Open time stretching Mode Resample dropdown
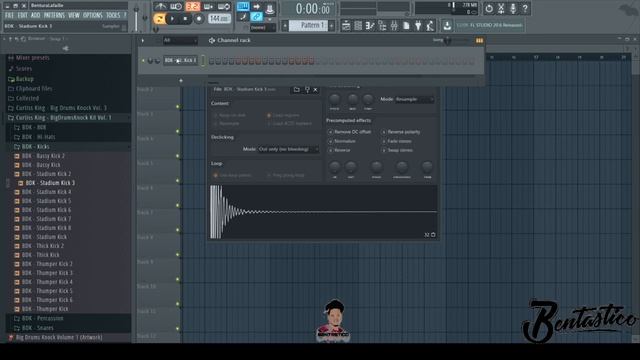 click(x=414, y=99)
